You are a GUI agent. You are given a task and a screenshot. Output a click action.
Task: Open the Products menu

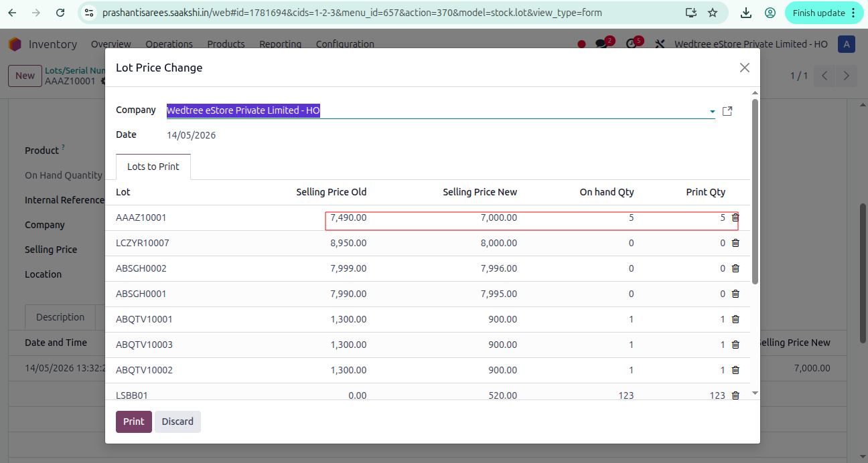[226, 44]
